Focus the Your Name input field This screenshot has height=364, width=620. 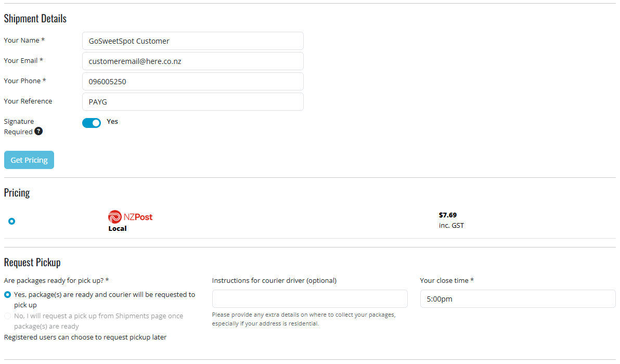(193, 41)
